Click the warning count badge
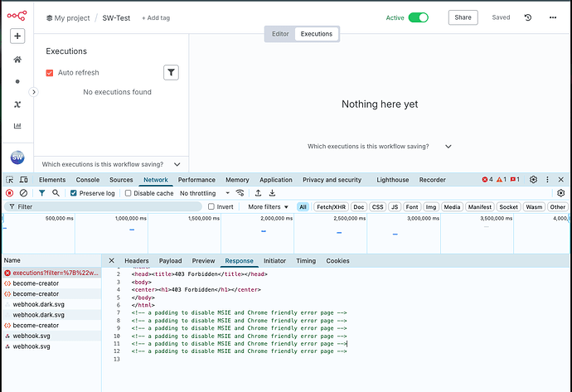Screen dimensions: 572x392 [x=502, y=179]
